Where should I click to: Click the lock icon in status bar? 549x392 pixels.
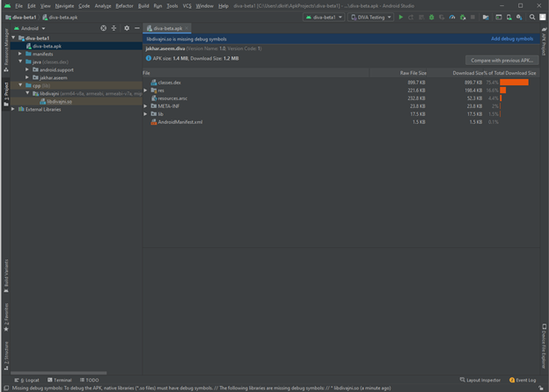541,388
